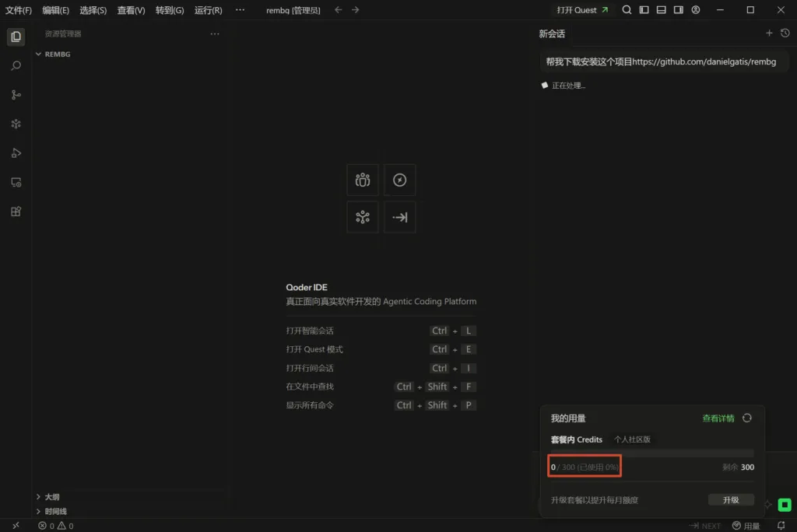Click the remote window icon in the status bar
797x532 pixels.
16,526
